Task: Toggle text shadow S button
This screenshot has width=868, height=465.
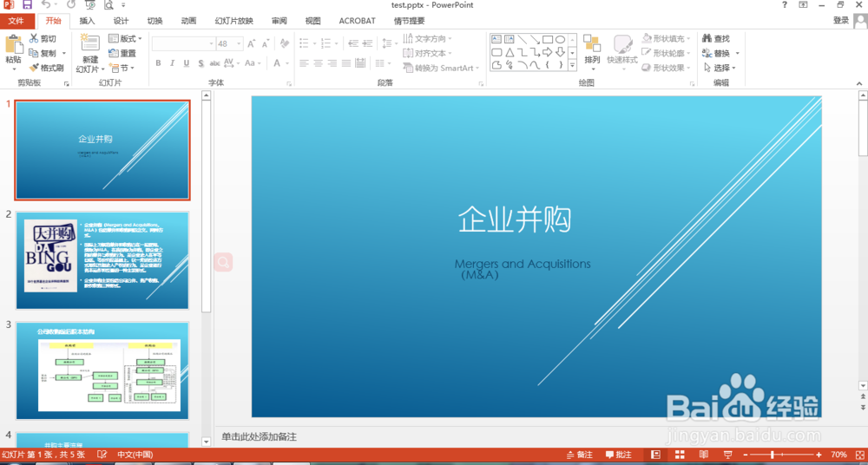Action: [201, 63]
